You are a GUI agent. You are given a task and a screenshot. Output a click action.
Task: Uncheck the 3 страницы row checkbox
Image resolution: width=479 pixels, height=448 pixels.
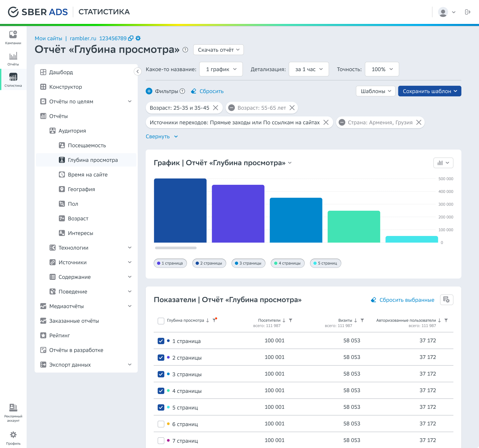click(x=161, y=374)
